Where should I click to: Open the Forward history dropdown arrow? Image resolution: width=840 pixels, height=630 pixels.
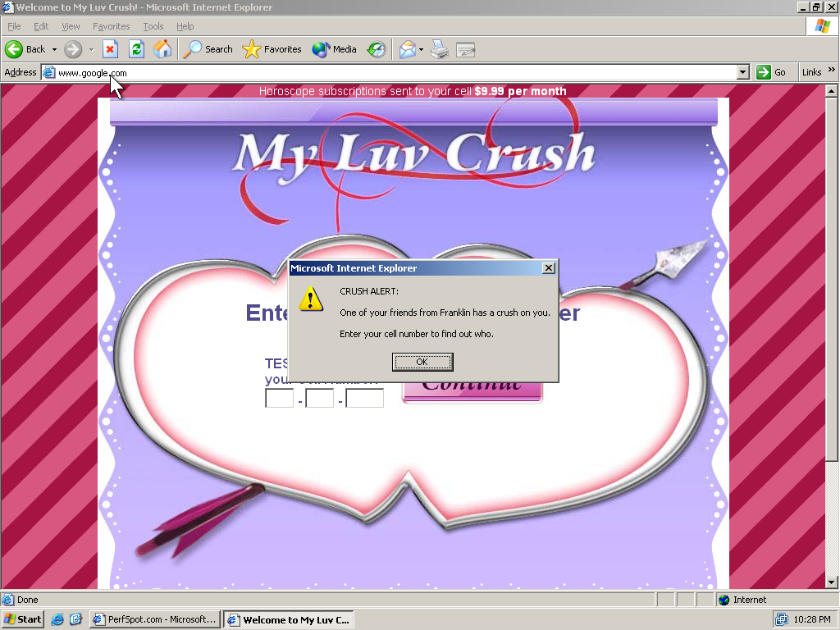click(x=91, y=49)
